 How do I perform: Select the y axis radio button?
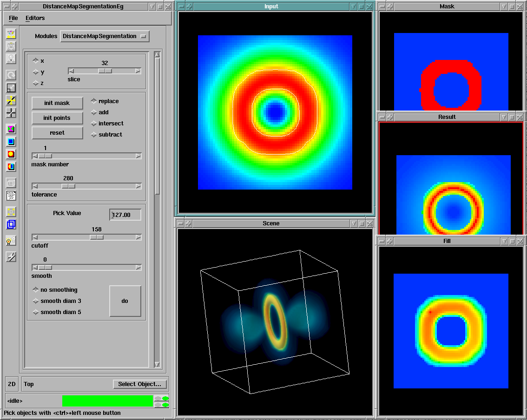point(36,72)
